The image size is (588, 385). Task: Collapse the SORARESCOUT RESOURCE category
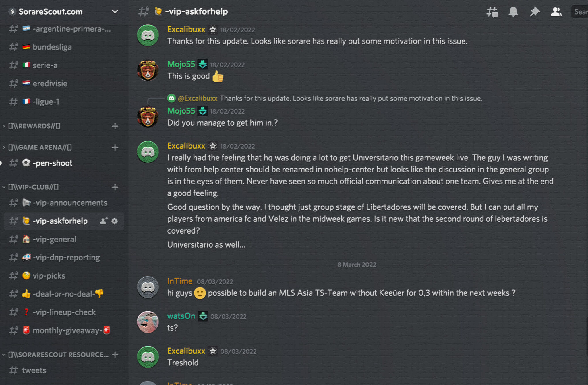pyautogui.click(x=58, y=355)
